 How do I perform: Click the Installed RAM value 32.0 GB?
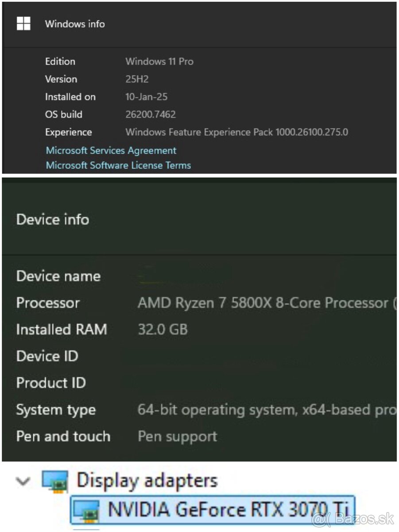tap(163, 329)
